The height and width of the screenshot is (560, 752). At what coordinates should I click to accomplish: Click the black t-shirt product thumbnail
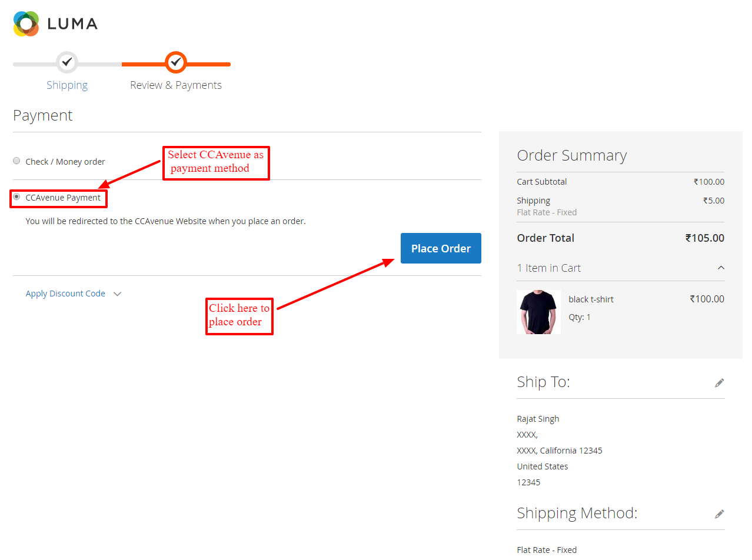point(538,312)
